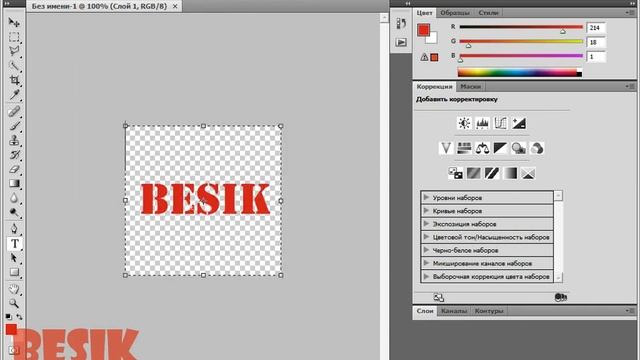Click the color spectrum ramp
The width and height of the screenshot is (640, 360).
(520, 73)
